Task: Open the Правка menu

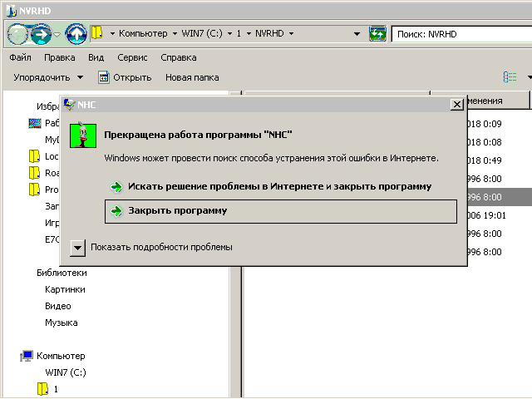Action: [59, 57]
